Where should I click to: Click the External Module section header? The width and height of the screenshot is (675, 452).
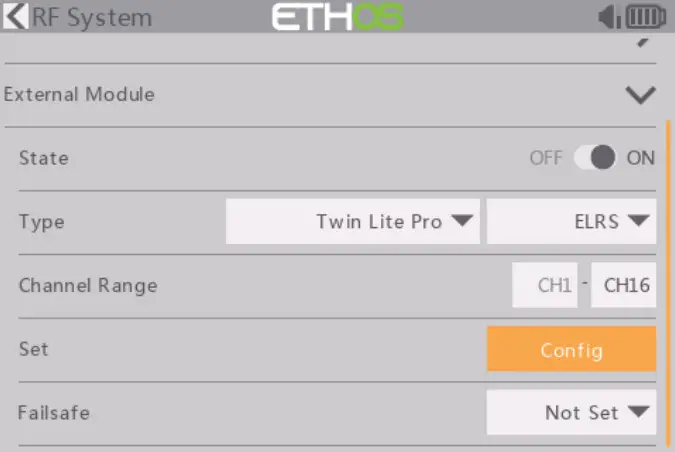click(x=80, y=95)
